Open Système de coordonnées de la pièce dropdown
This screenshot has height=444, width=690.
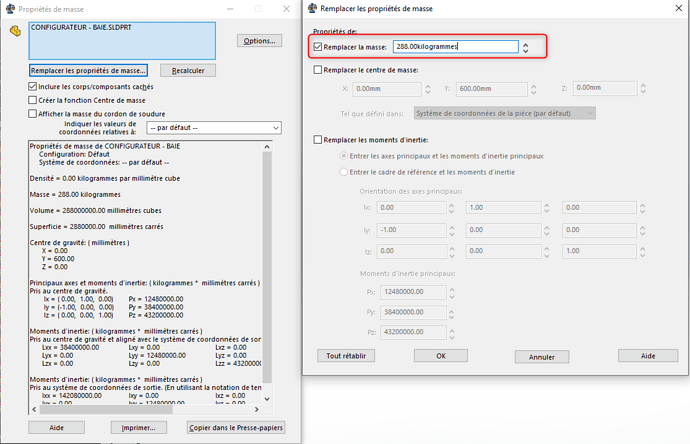(505, 114)
